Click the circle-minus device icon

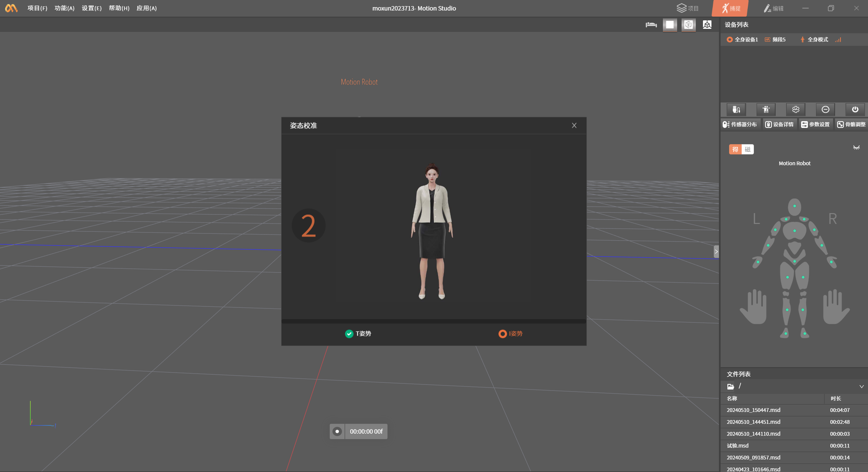tap(825, 109)
